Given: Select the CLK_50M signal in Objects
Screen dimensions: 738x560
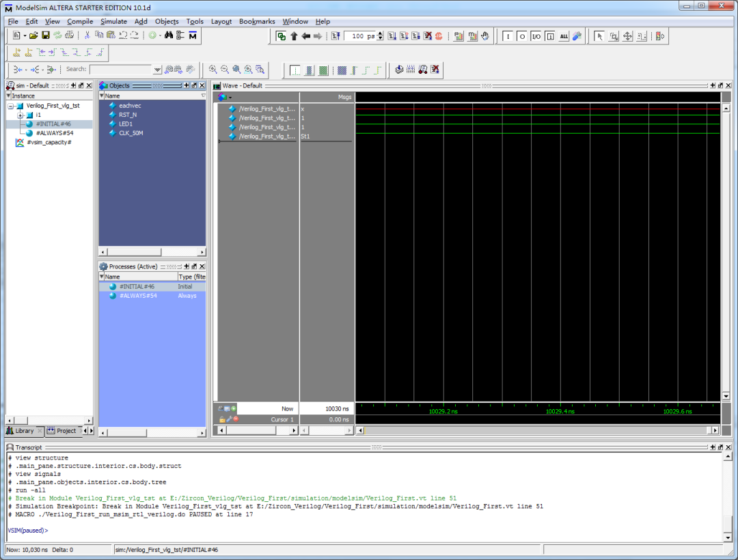Looking at the screenshot, I should point(131,133).
